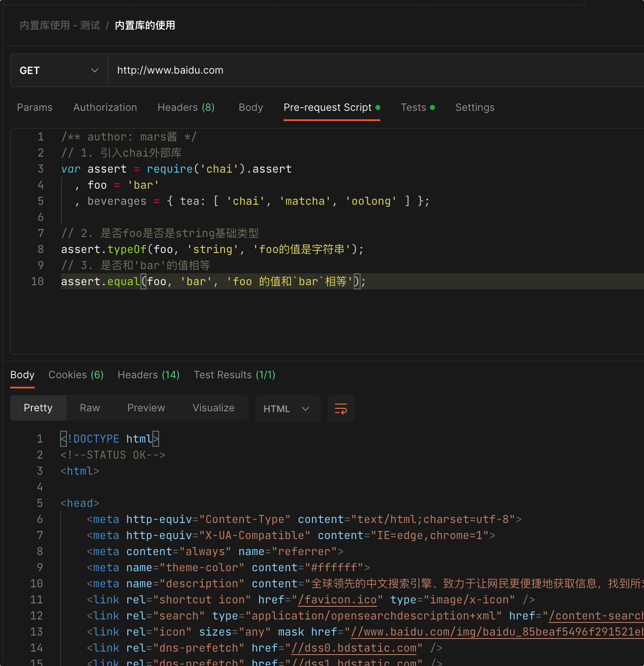Viewport: 644px width, 666px height.
Task: Click the meta theme-color response line
Action: pos(228,567)
